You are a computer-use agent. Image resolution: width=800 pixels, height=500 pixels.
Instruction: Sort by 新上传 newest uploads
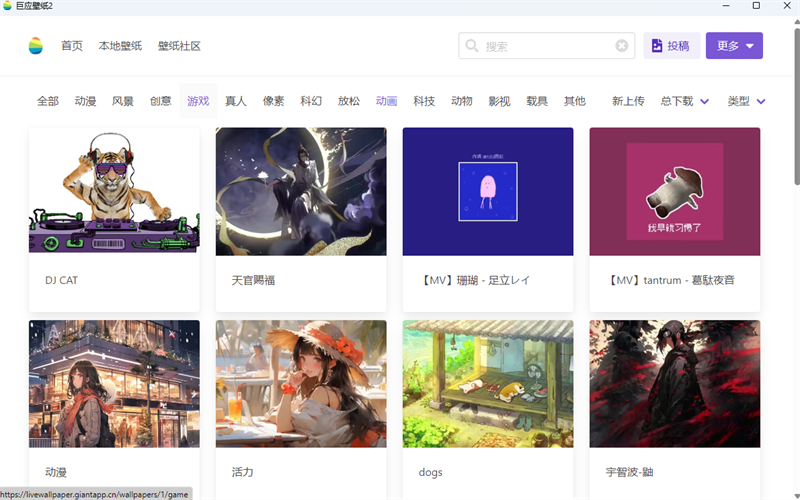(x=628, y=101)
